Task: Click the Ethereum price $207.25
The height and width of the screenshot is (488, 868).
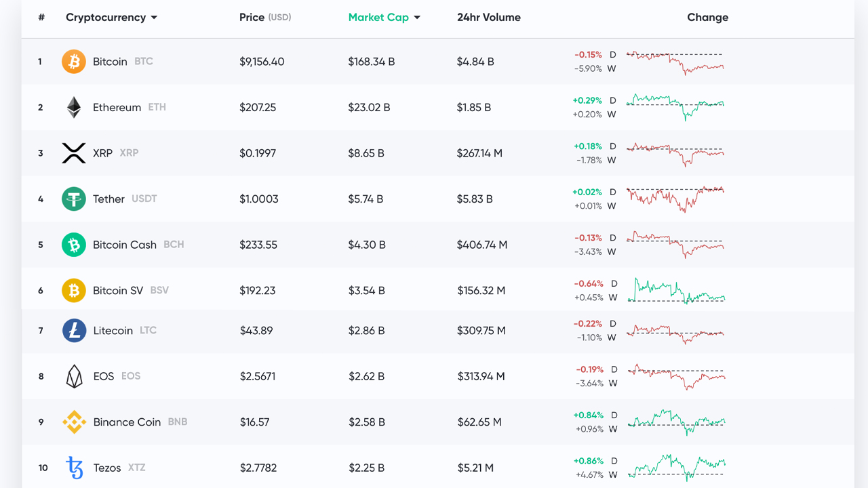Action: tap(258, 107)
